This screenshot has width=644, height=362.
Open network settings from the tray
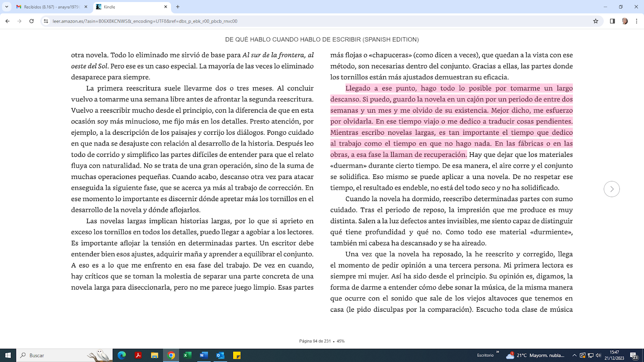point(590,355)
